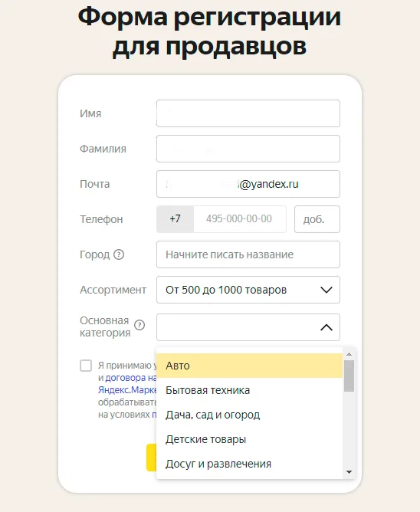Click the question mark beside Основная категория
Screen dimensions: 420x512
(x=139, y=325)
